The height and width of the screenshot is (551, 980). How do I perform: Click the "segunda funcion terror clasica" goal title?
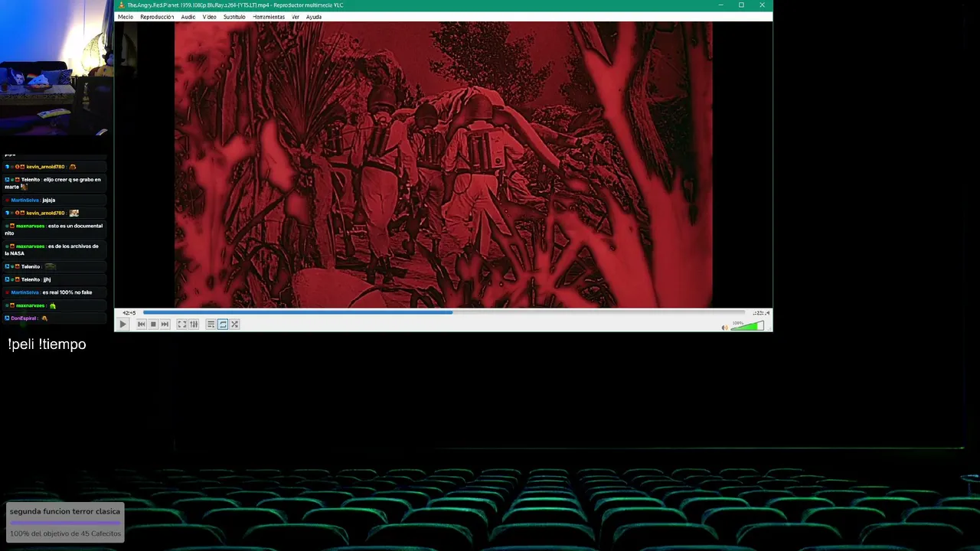(x=65, y=511)
